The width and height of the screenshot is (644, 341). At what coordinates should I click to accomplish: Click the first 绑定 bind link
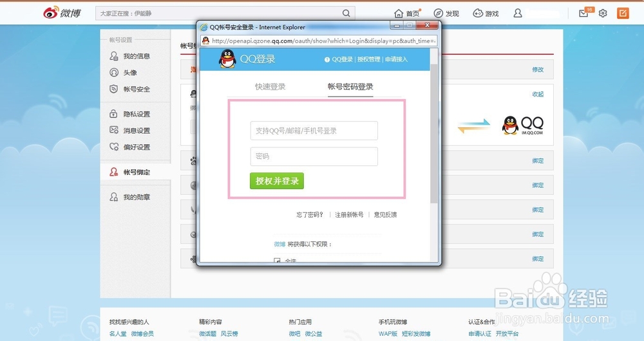click(538, 160)
